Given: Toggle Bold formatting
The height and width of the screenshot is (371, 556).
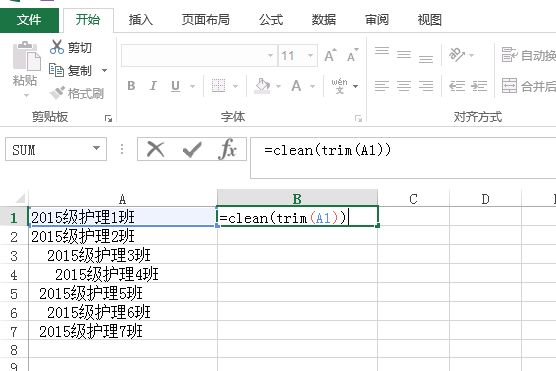Looking at the screenshot, I should pos(131,85).
